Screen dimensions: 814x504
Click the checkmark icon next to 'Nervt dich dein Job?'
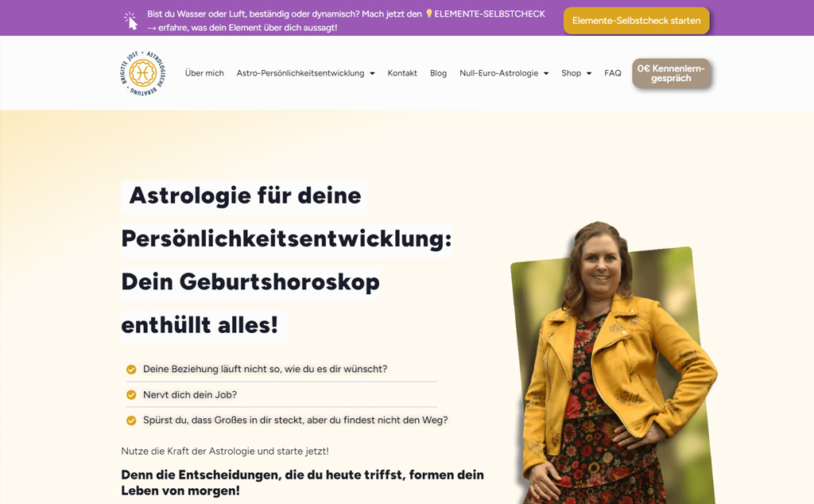click(x=131, y=395)
